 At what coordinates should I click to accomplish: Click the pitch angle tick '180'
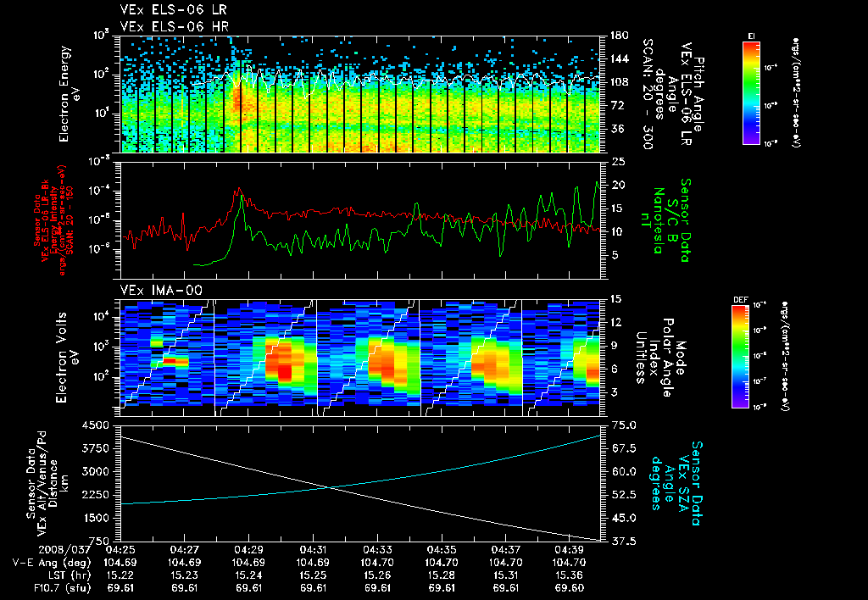click(619, 36)
